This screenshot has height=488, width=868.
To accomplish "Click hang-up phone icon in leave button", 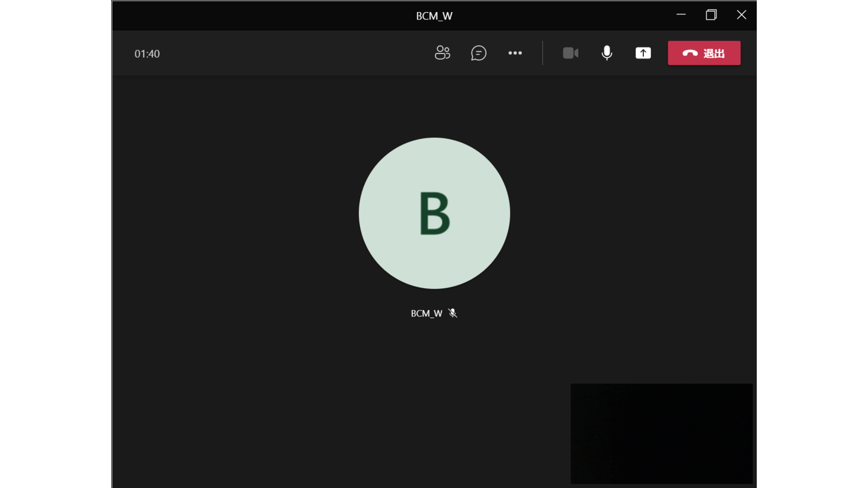I will (690, 53).
